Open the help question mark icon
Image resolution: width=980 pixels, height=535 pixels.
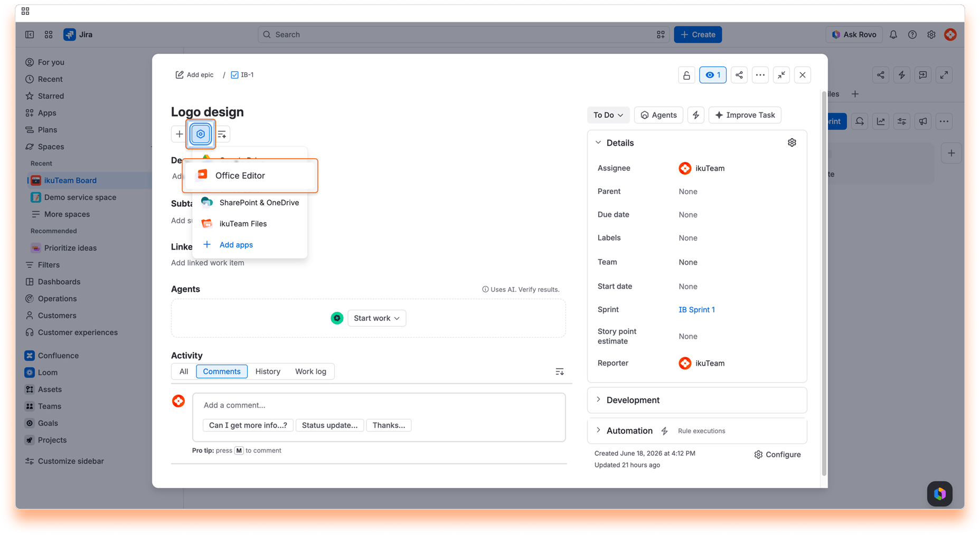[x=912, y=34]
